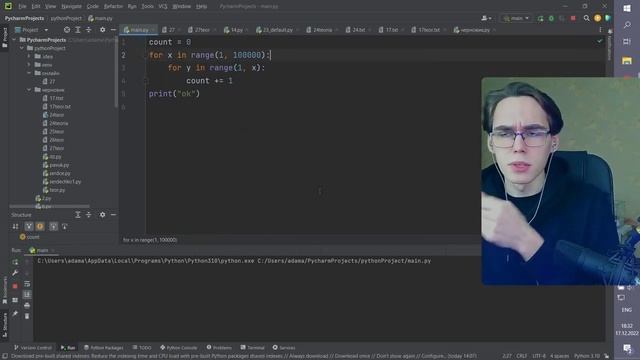
Task: Open the main run configuration dropdown
Action: click(516, 18)
